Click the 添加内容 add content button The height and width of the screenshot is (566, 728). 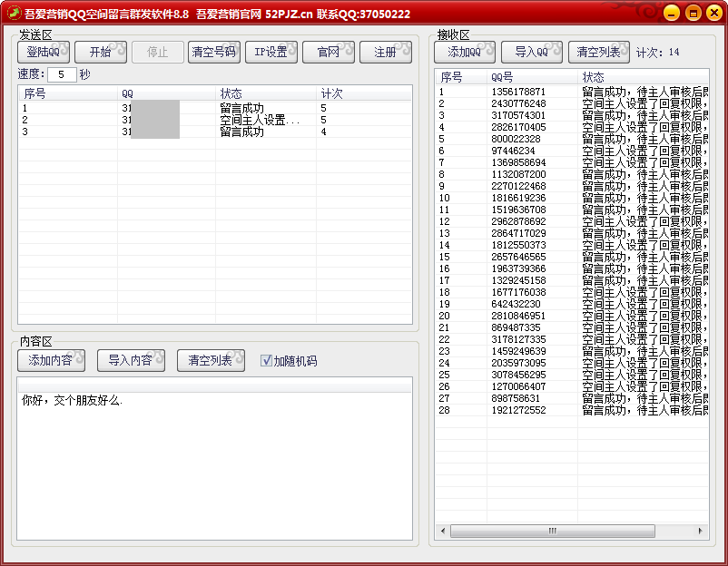pos(51,360)
